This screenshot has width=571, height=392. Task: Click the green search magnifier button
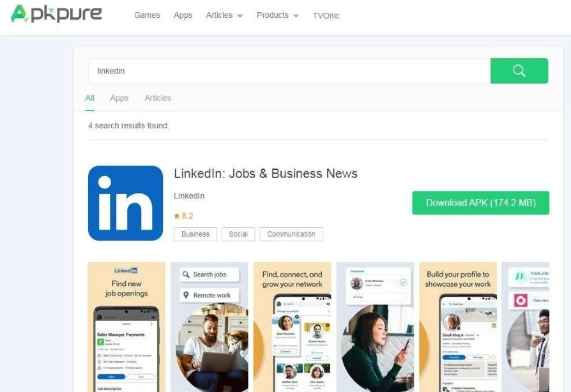(519, 71)
